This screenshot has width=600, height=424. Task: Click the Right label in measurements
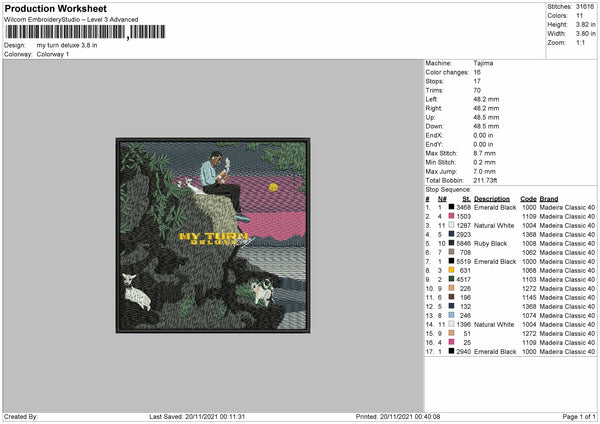[434, 108]
